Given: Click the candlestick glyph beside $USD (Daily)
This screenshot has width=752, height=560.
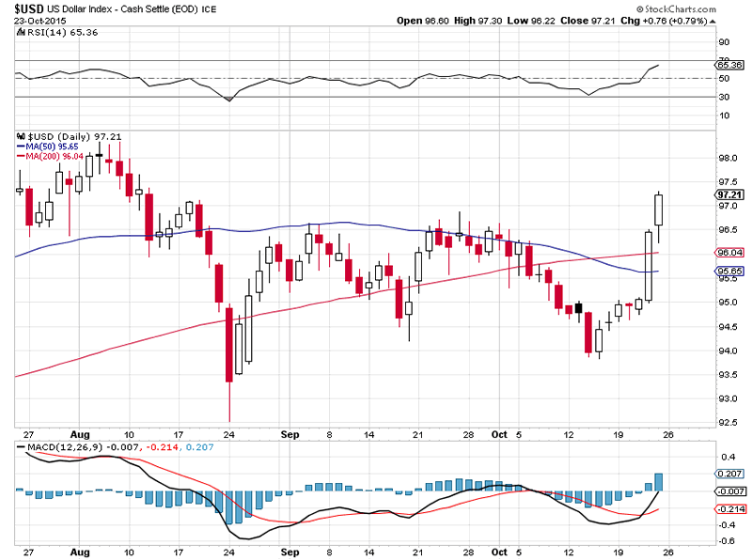Looking at the screenshot, I should (21, 136).
